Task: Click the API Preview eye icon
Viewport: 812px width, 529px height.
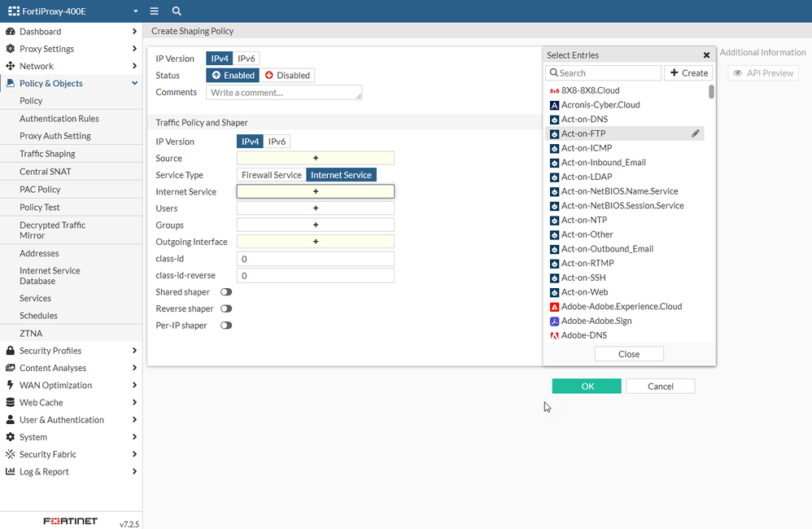Action: 737,73
